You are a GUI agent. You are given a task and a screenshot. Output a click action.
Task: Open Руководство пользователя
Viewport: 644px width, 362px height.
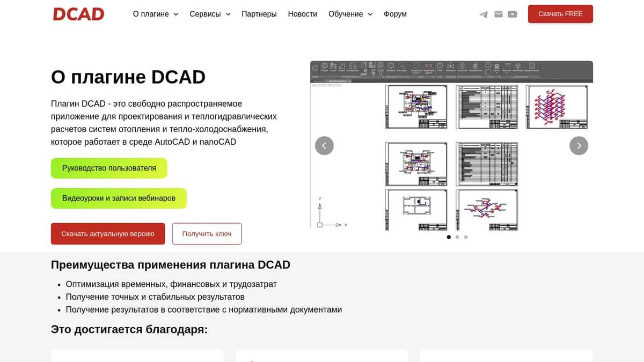pyautogui.click(x=109, y=168)
